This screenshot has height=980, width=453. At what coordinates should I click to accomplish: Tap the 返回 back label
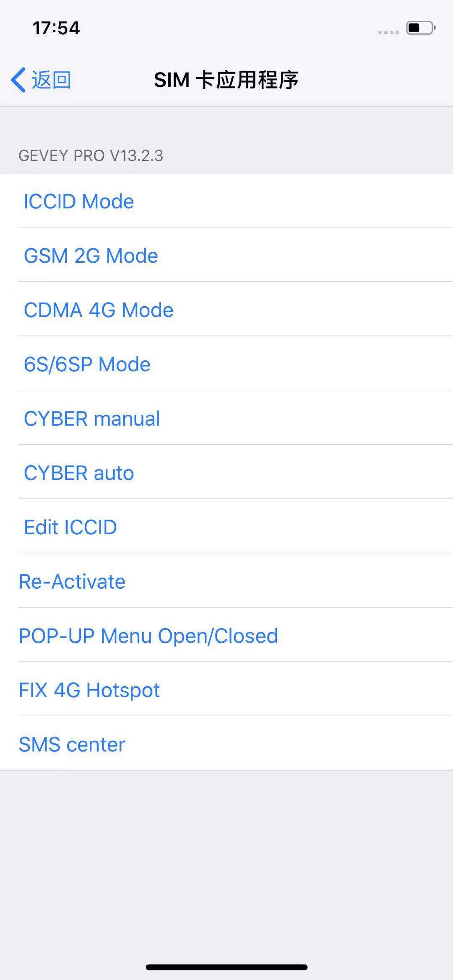click(51, 80)
